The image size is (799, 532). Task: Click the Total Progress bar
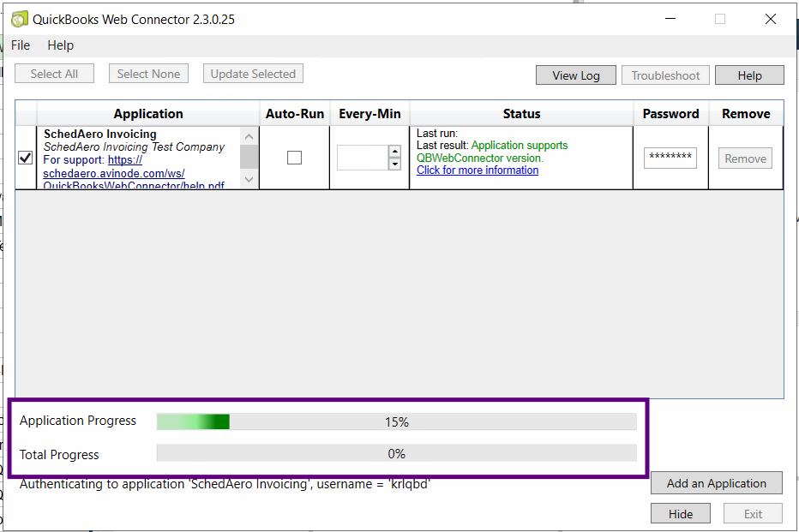point(396,453)
